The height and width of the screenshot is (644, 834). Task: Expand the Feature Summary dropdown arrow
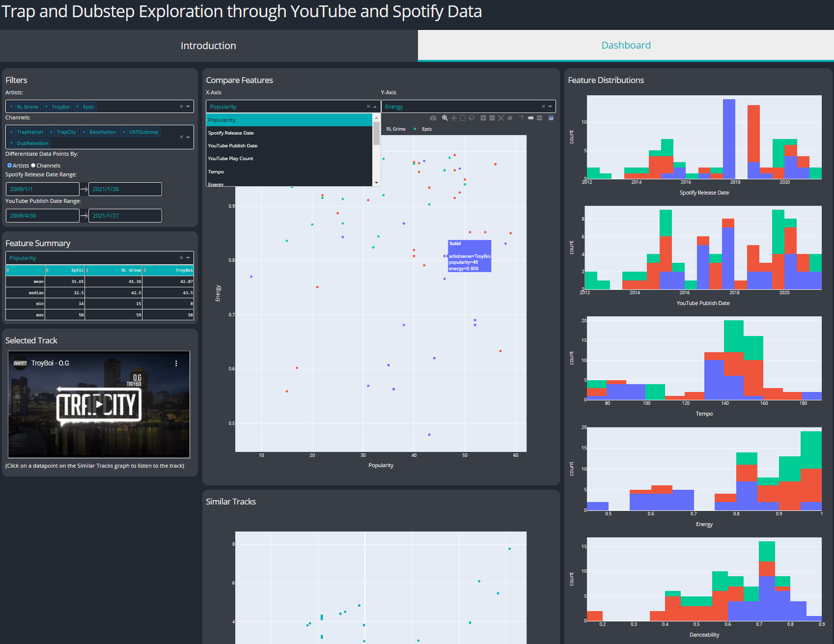(188, 258)
